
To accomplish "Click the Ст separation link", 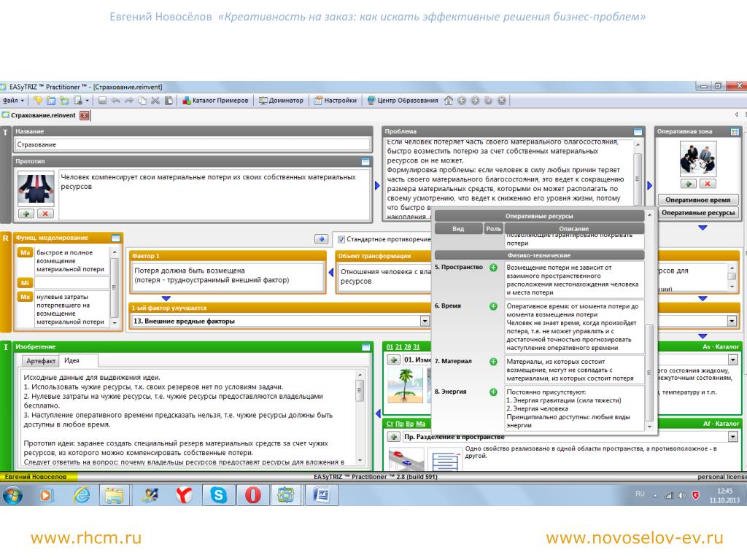I will pyautogui.click(x=390, y=424).
